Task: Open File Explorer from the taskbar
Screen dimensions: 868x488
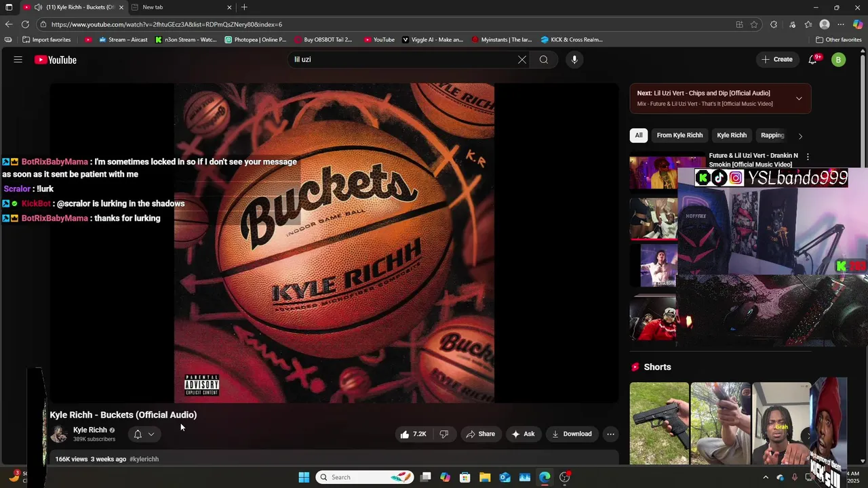Action: [485, 477]
